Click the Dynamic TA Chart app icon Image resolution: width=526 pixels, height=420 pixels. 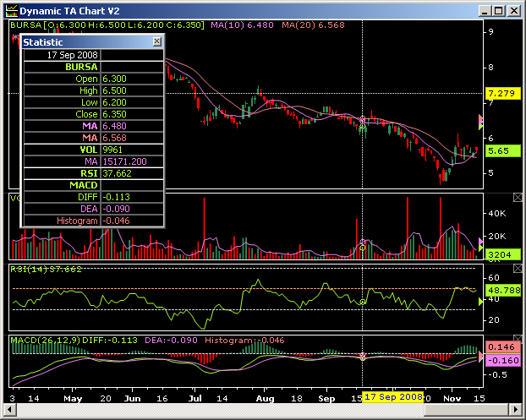pos(11,11)
